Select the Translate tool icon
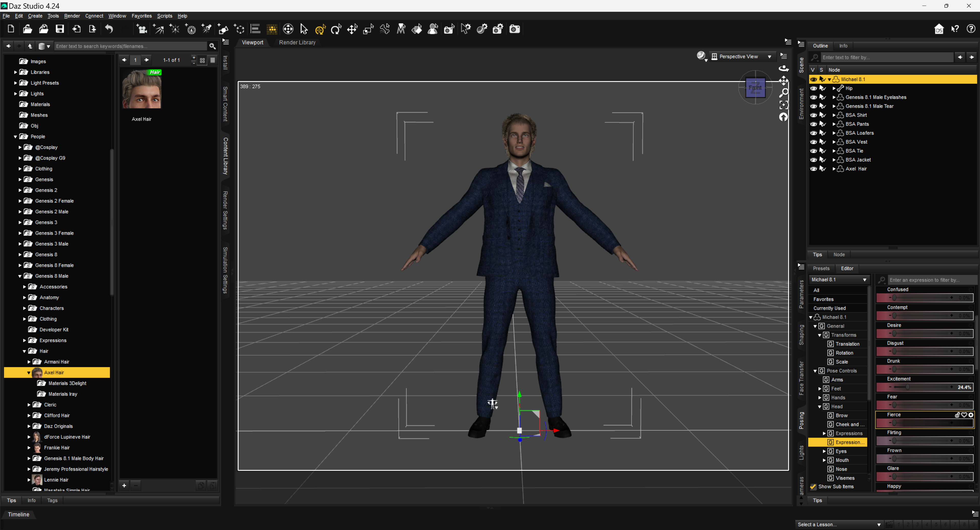Viewport: 980px width, 530px height. pos(352,29)
